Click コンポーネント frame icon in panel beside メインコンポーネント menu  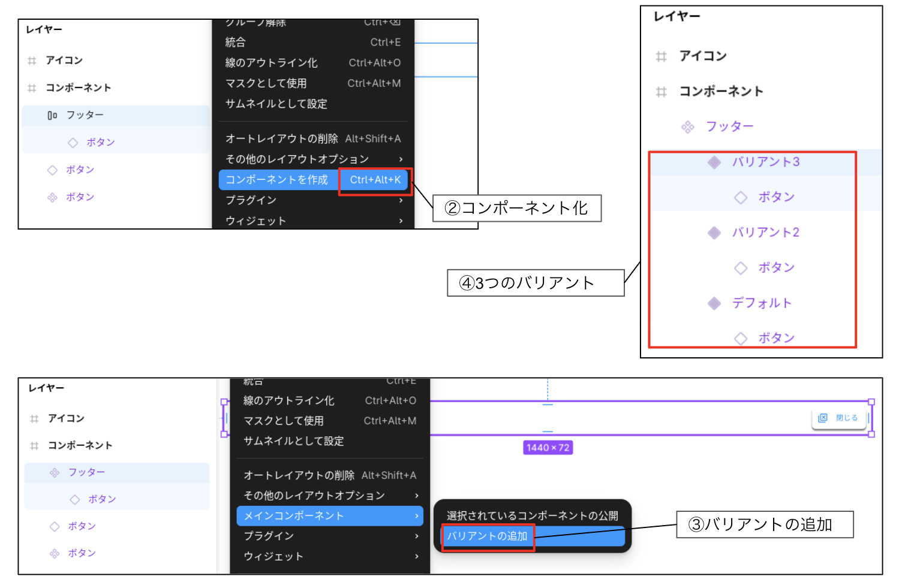[x=34, y=445]
